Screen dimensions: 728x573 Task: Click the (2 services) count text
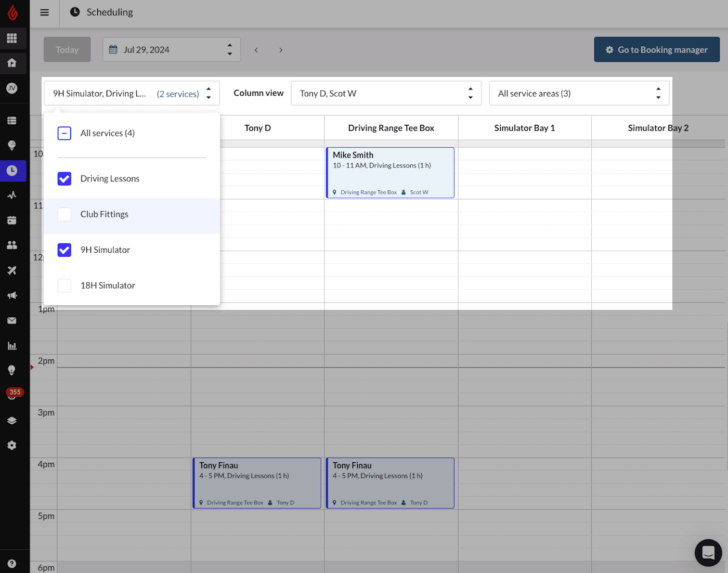click(178, 94)
